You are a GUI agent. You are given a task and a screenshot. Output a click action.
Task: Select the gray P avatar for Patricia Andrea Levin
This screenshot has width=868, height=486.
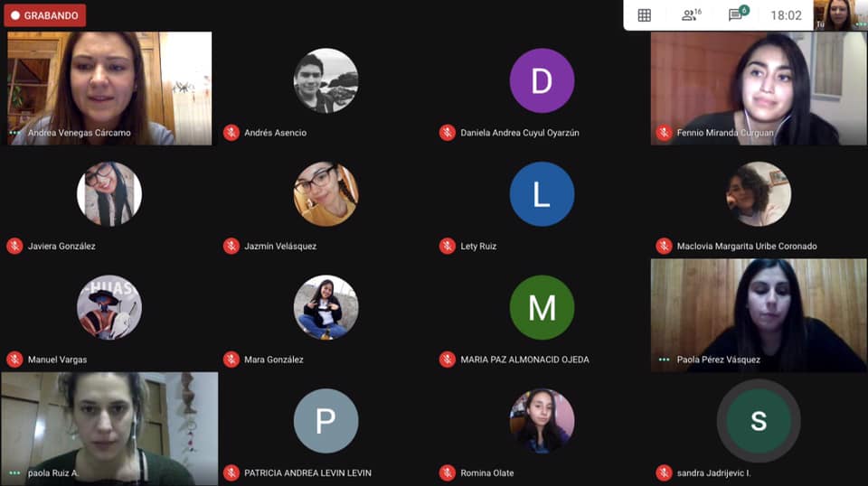[325, 421]
